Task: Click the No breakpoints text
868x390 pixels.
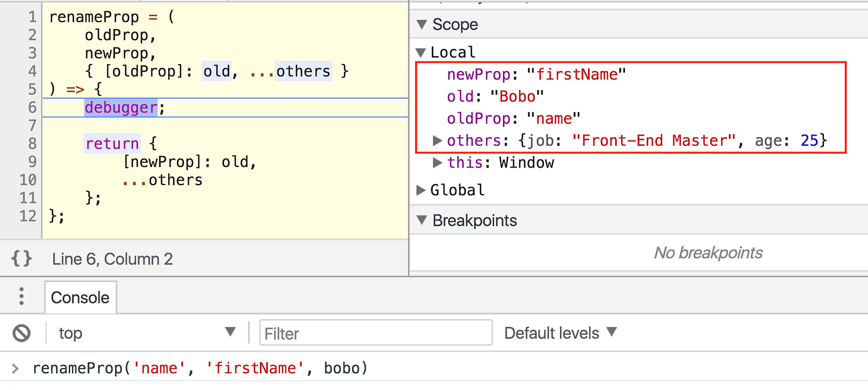Action: tap(708, 252)
